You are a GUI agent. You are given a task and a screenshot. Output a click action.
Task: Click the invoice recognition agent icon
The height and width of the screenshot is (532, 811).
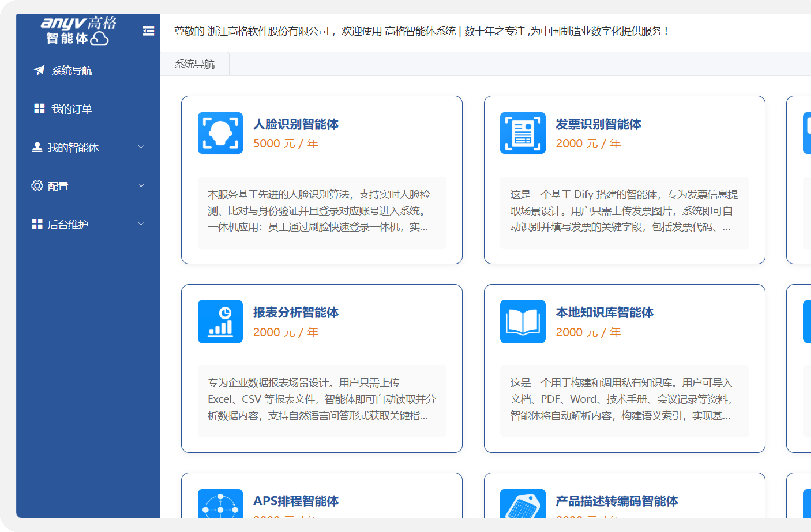pyautogui.click(x=522, y=133)
